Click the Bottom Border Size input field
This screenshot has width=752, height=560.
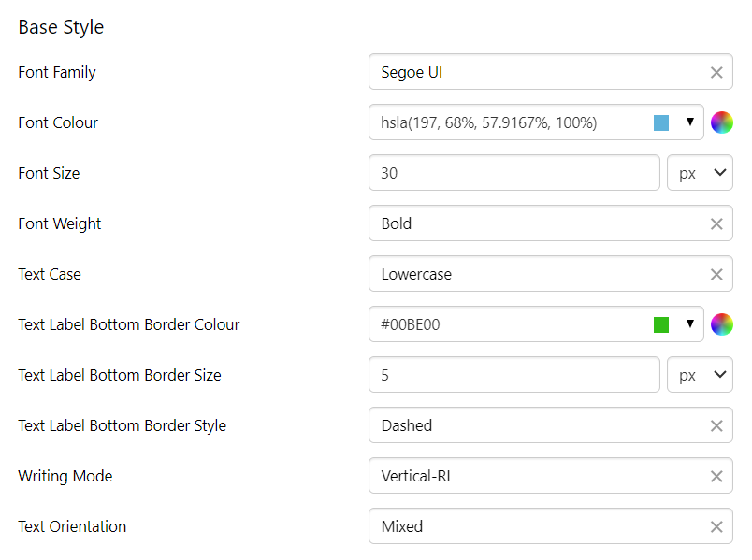514,375
